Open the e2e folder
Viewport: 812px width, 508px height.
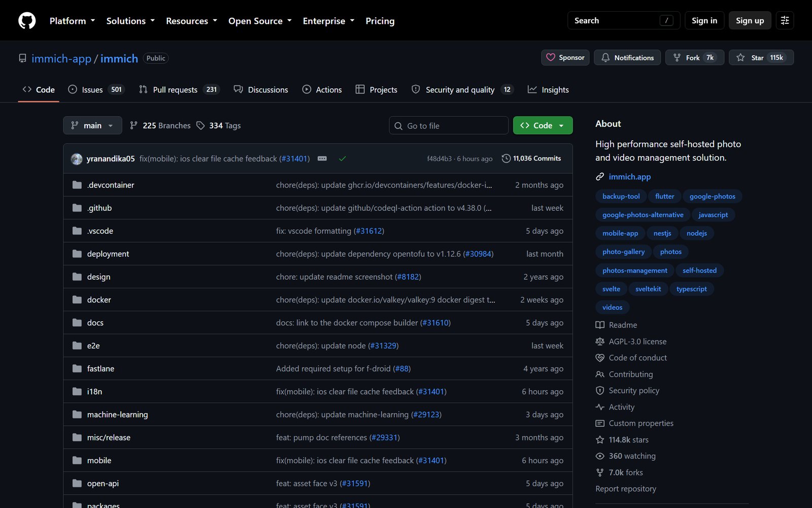click(93, 345)
